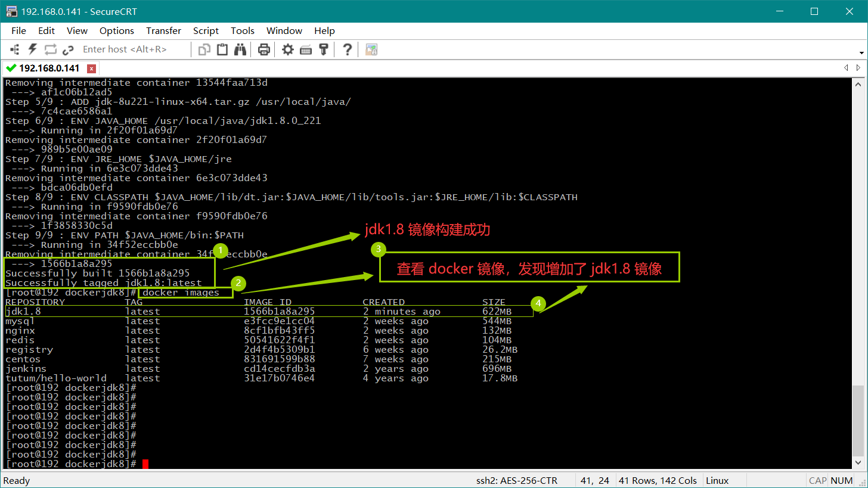Open the File menu

18,31
